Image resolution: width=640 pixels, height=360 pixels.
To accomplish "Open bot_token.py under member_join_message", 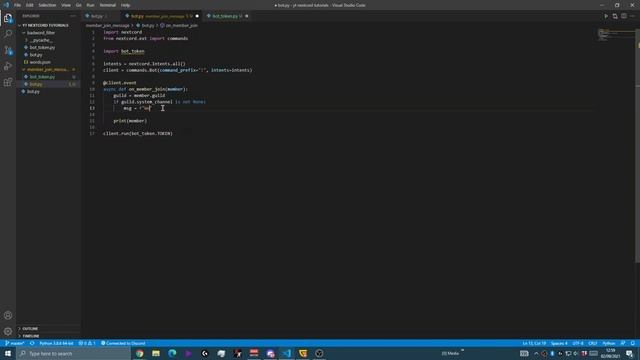I will coord(42,77).
